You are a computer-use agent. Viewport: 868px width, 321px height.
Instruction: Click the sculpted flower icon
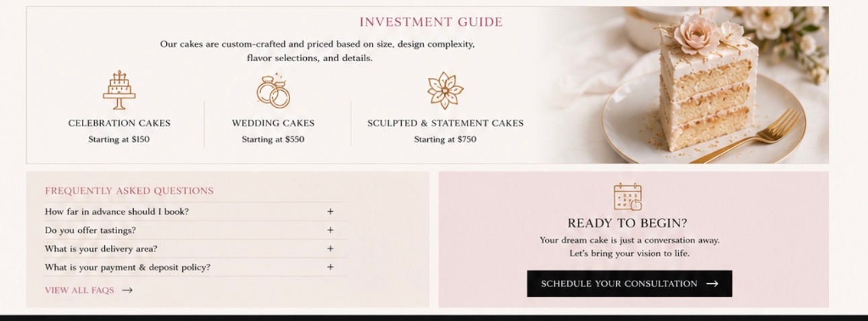pyautogui.click(x=445, y=91)
